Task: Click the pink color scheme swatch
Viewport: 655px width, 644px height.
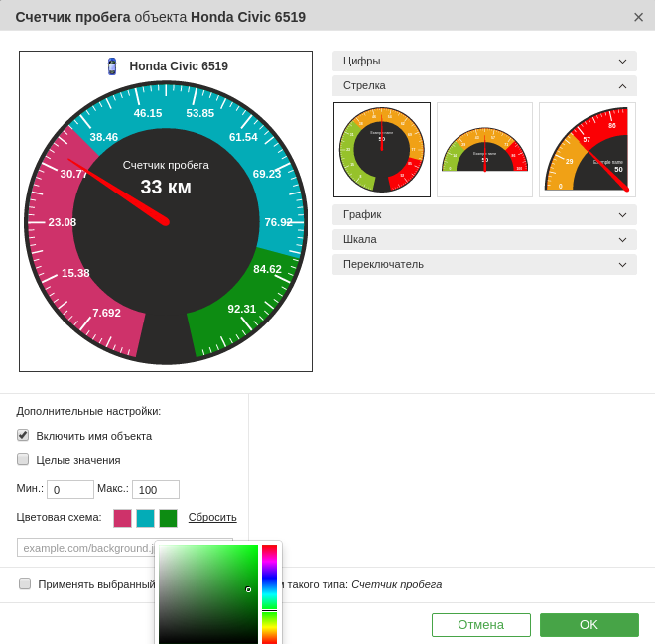Action: click(122, 518)
